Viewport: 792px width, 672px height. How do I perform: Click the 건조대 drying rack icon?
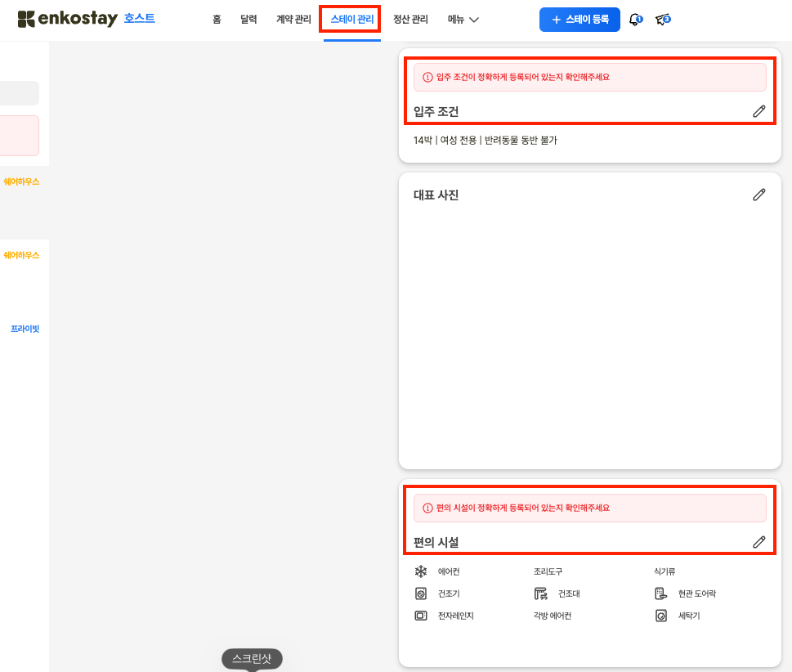pyautogui.click(x=540, y=594)
